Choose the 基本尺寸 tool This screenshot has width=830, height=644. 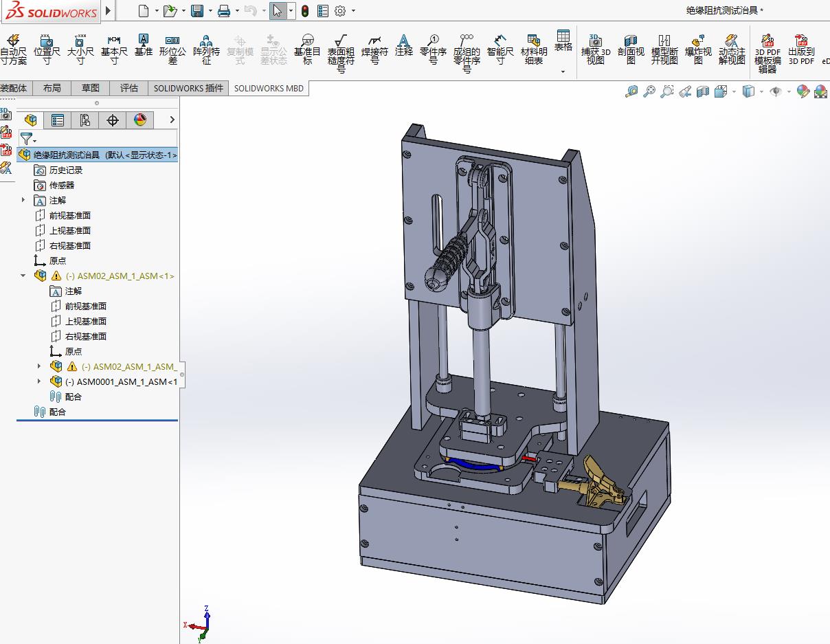click(114, 49)
